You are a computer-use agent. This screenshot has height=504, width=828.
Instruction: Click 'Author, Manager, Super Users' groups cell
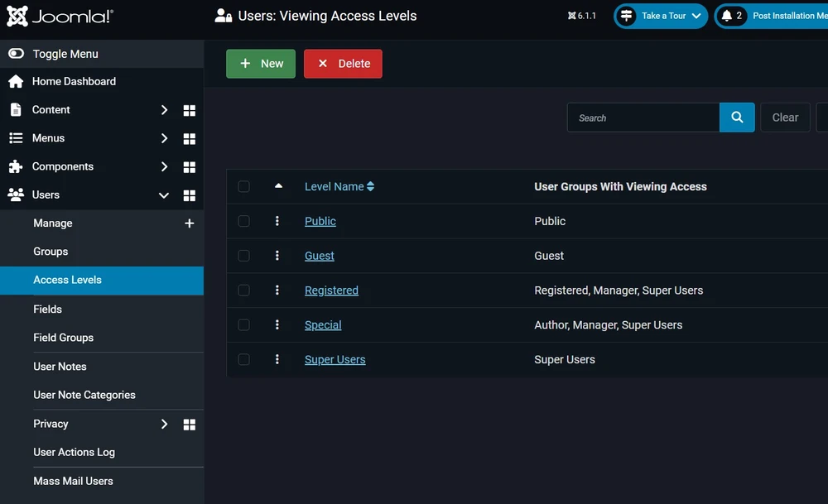coord(609,324)
